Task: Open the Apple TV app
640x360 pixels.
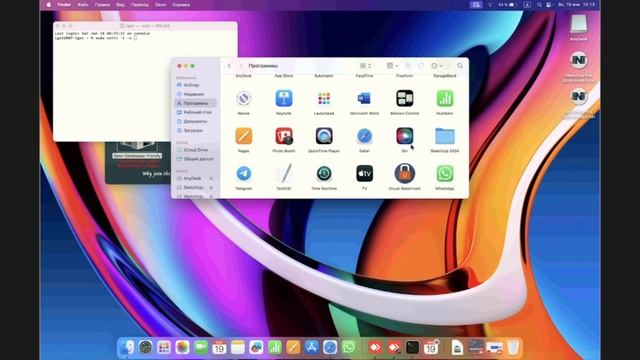Action: click(364, 174)
